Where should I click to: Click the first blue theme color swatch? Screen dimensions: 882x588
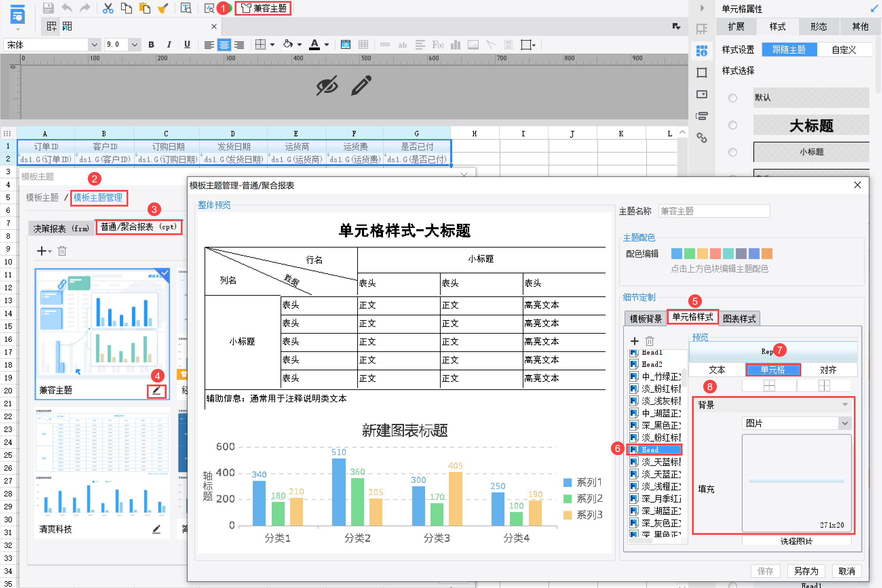click(676, 254)
